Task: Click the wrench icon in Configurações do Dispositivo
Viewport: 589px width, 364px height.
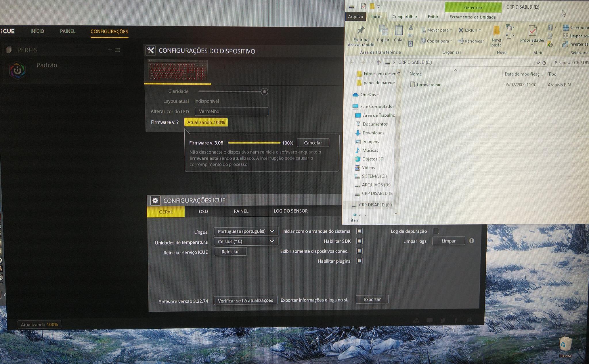Action: (x=151, y=51)
